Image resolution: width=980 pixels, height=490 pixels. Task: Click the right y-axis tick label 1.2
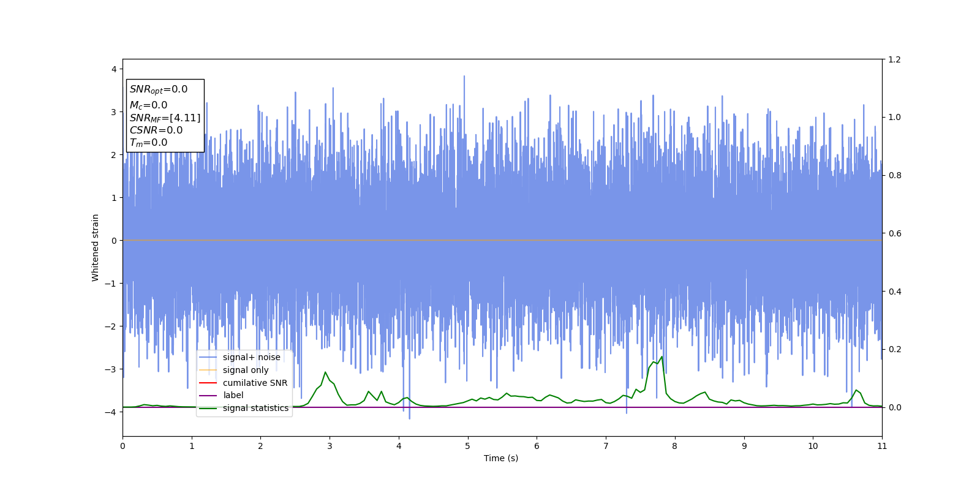895,59
